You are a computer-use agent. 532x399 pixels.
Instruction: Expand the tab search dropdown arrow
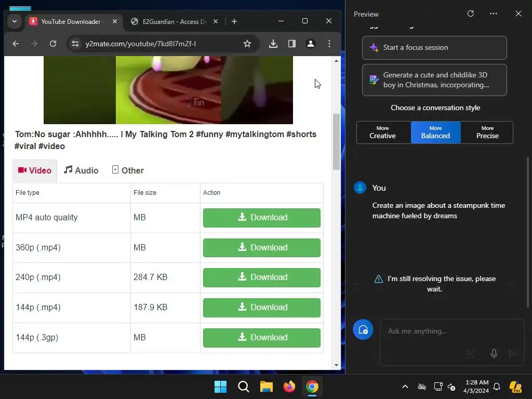coord(15,21)
